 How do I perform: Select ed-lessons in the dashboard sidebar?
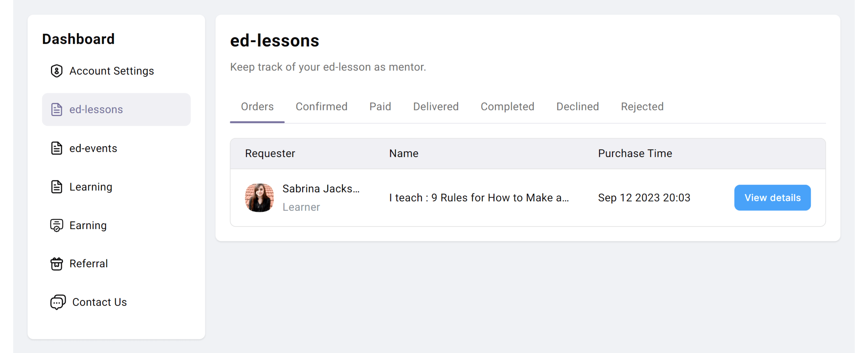116,109
